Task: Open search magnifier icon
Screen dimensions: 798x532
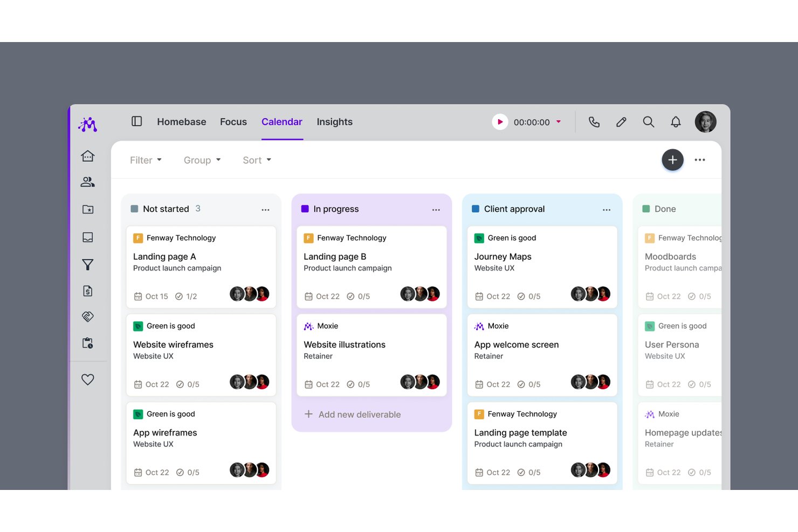Action: [649, 122]
